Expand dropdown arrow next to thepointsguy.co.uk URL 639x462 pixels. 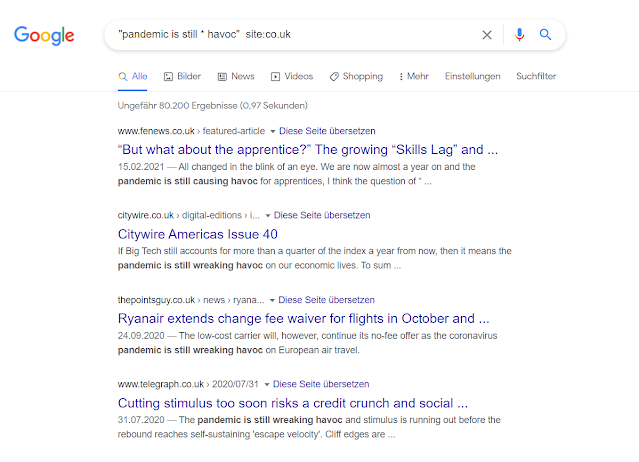pyautogui.click(x=272, y=300)
